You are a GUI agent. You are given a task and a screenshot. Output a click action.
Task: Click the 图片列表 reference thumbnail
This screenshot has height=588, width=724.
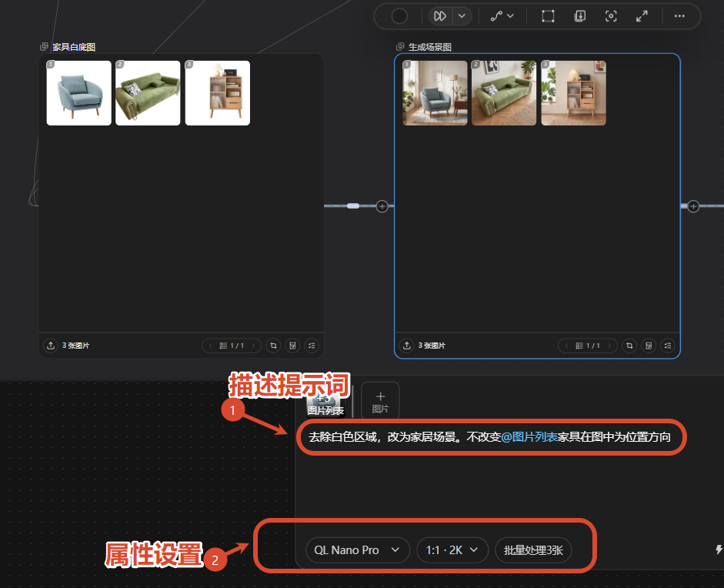325,403
